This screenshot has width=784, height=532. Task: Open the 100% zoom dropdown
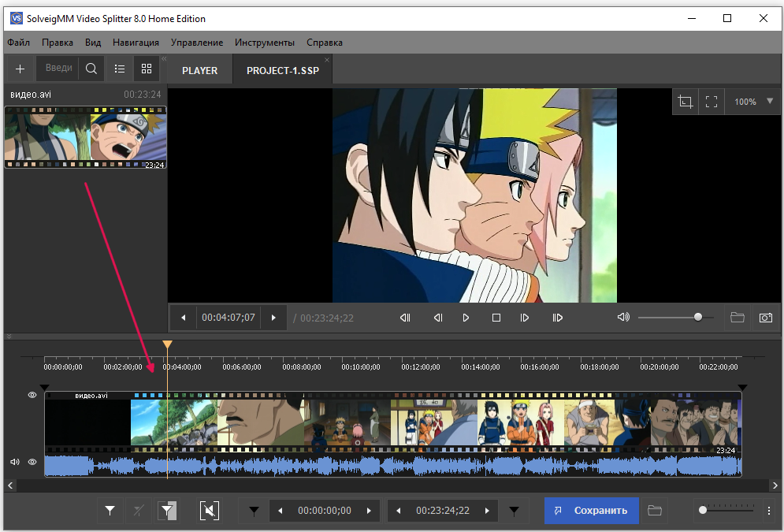tap(753, 102)
